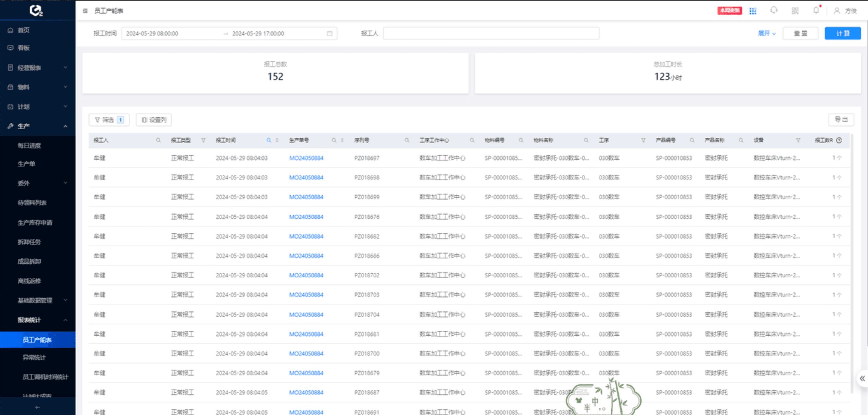Click serial number PZ018698 cell
Image resolution: width=868 pixels, height=415 pixels.
367,178
